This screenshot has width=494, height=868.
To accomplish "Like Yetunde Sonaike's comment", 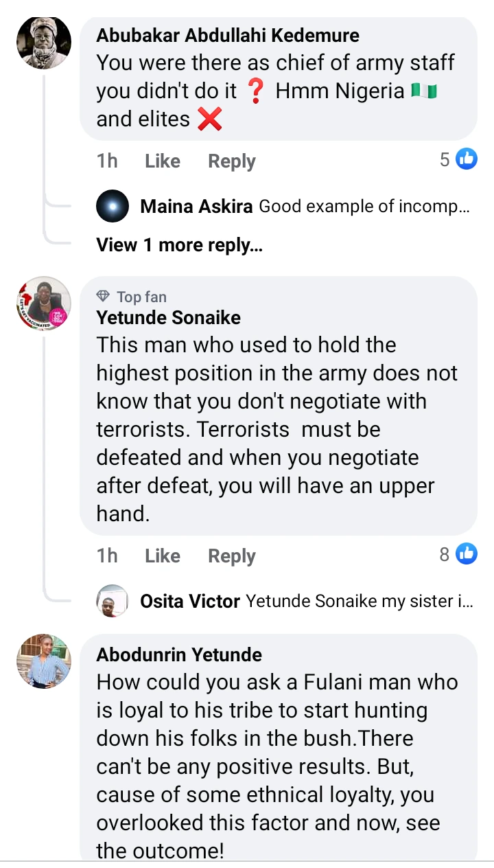I will pyautogui.click(x=163, y=556).
